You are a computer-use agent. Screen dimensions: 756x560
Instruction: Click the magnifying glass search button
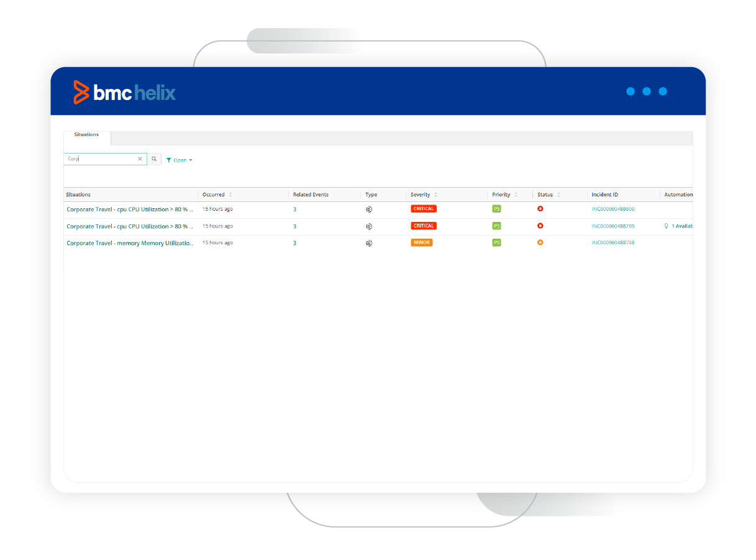pyautogui.click(x=154, y=159)
